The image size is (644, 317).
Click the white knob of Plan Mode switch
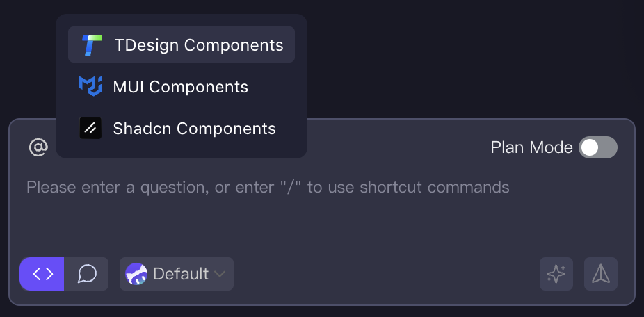point(590,147)
